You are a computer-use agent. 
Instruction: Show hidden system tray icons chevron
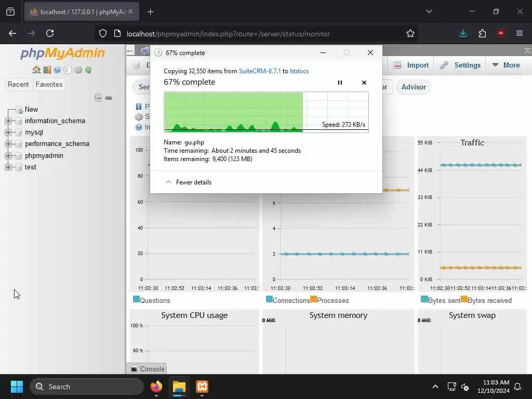(x=435, y=387)
